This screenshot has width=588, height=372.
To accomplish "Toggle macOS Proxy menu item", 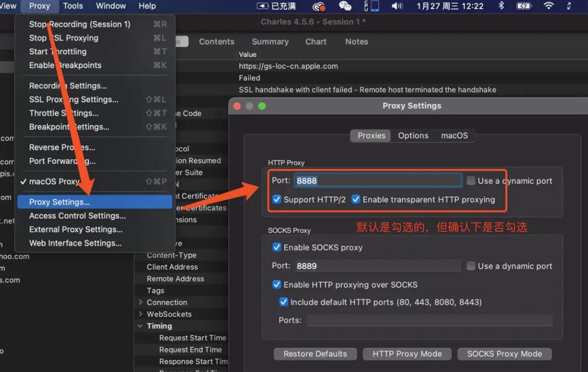I will (94, 182).
